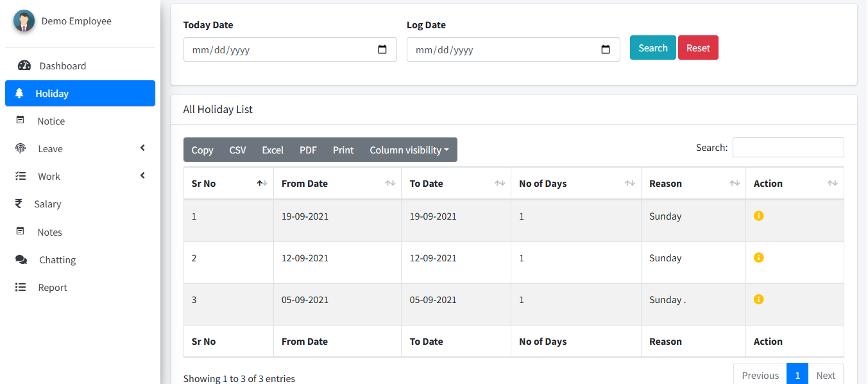
Task: Click the Report list icon in sidebar
Action: pyautogui.click(x=21, y=287)
